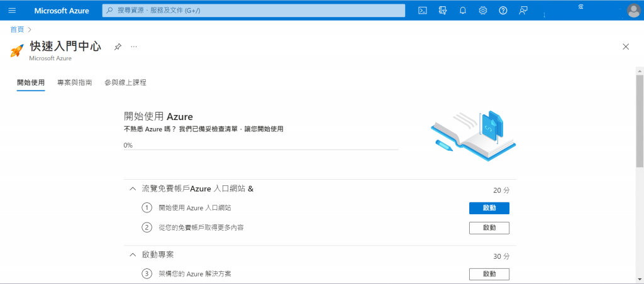
Task: Click step 3 circle number
Action: (x=147, y=274)
